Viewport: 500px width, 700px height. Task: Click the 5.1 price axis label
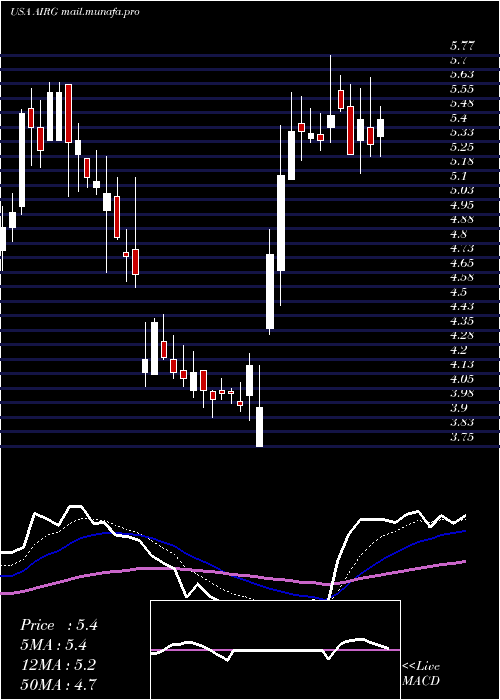[459, 176]
